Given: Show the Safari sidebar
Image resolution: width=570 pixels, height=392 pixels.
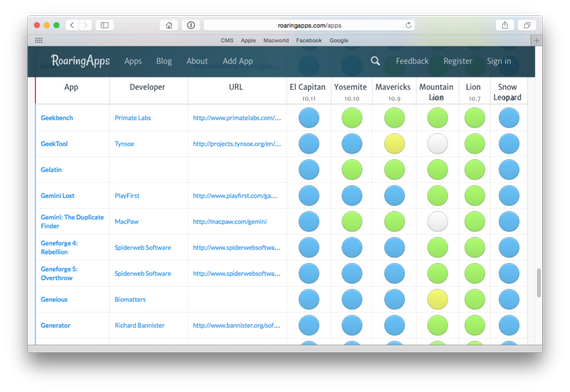Looking at the screenshot, I should [105, 25].
